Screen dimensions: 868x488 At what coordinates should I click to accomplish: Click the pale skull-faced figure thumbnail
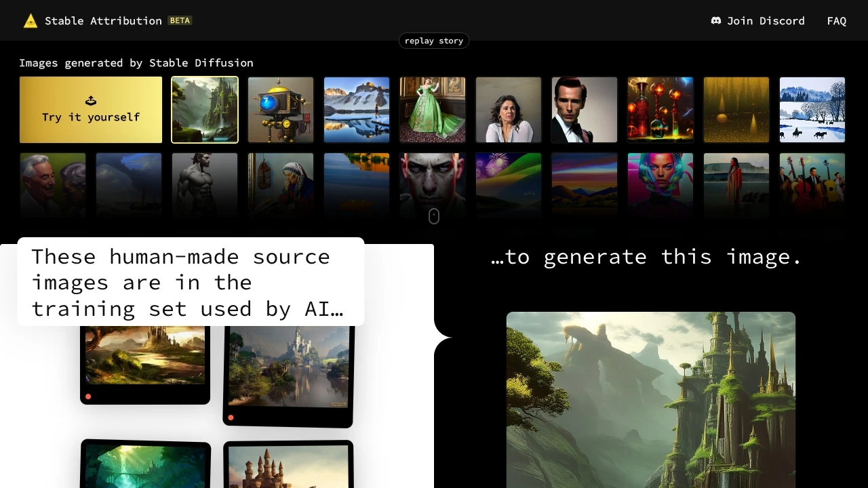click(433, 185)
